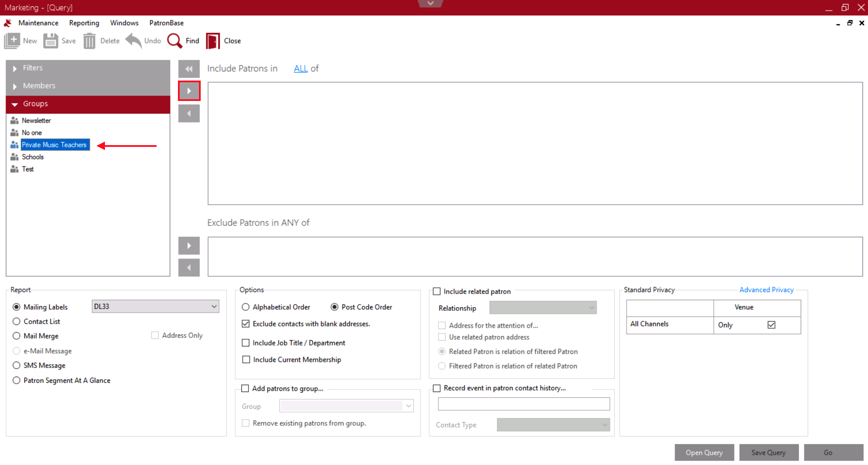
Task: Click right arrow to add to Exclude list
Action: point(189,245)
